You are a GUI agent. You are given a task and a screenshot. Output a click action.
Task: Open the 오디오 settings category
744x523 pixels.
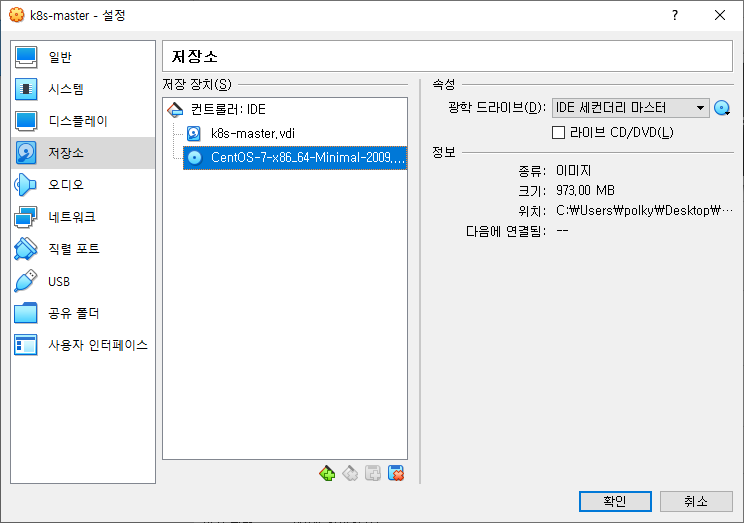83,185
